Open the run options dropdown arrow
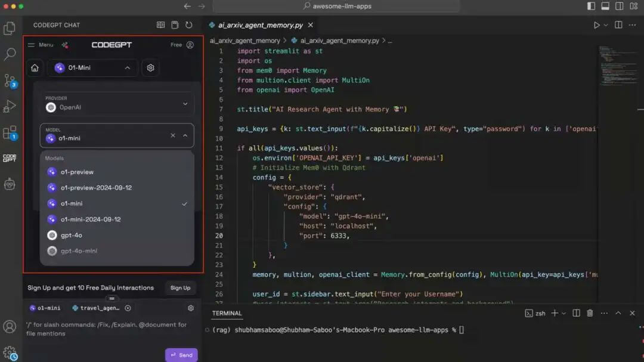This screenshot has height=362, width=644. pos(606,25)
